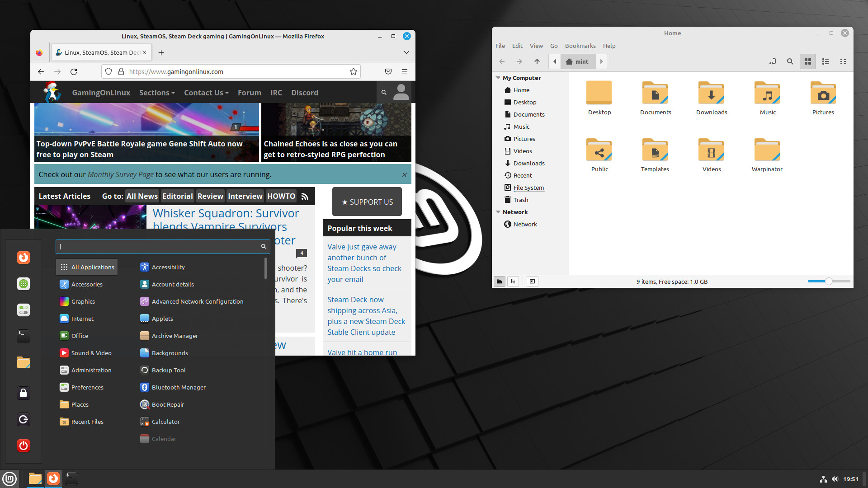The width and height of the screenshot is (868, 488).
Task: Drag the zoom slider in file manager
Action: [828, 281]
